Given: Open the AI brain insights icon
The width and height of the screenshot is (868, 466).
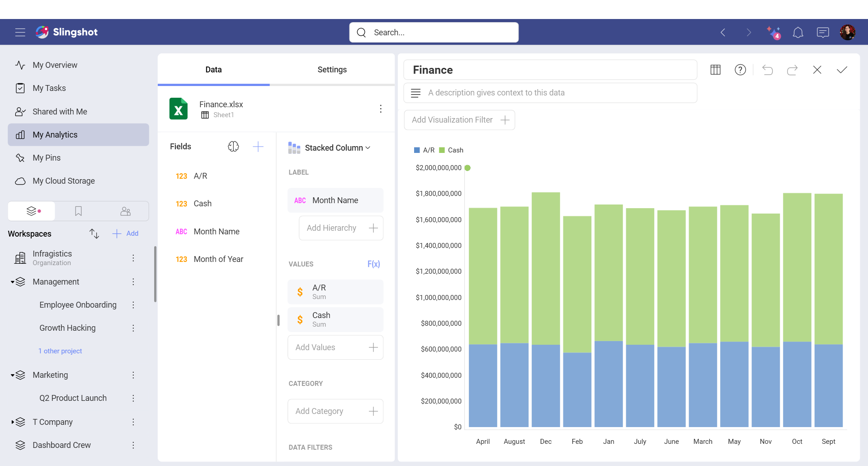Looking at the screenshot, I should click(x=233, y=147).
